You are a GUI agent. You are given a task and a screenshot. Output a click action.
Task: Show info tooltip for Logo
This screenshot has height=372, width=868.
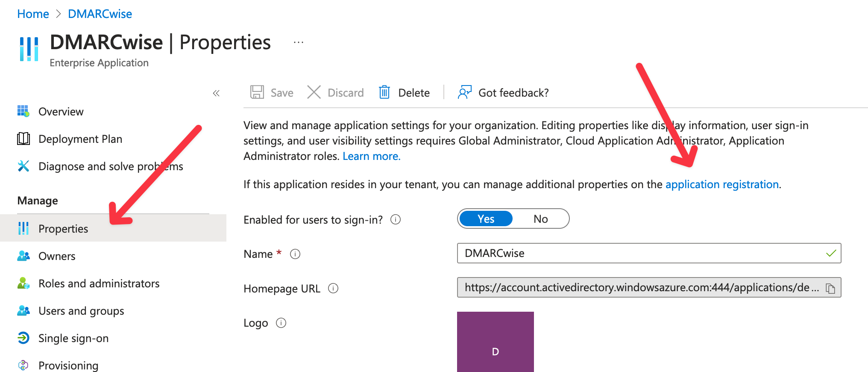point(281,323)
